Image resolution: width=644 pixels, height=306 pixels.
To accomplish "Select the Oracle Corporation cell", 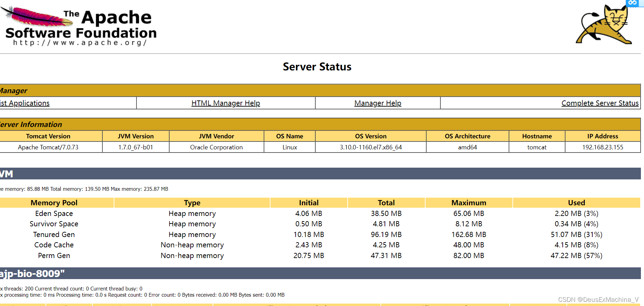I will pos(216,147).
